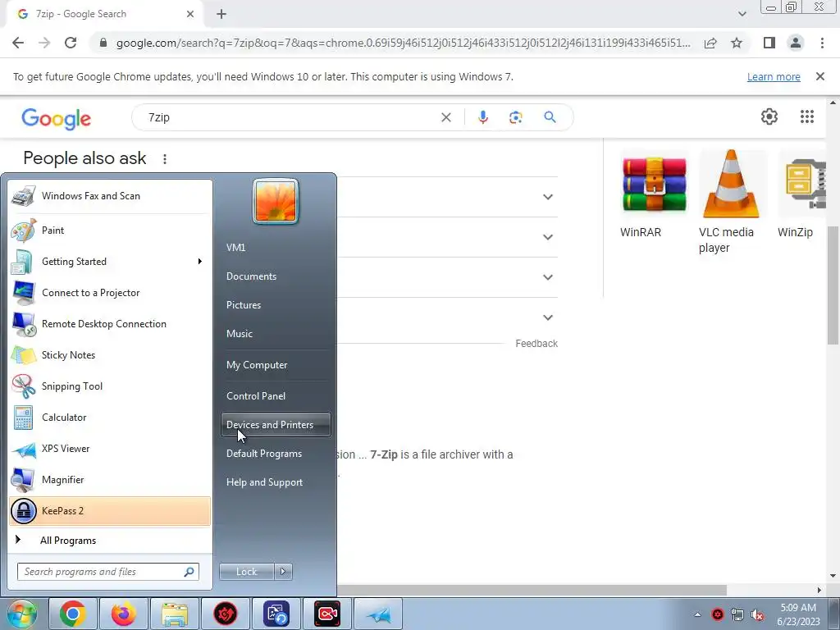Open Chrome from the taskbar
Viewport: 840px width, 630px height.
[72, 614]
